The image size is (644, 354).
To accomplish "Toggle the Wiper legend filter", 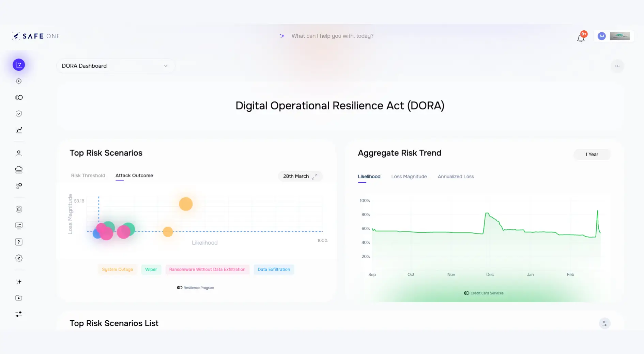I will click(x=151, y=270).
